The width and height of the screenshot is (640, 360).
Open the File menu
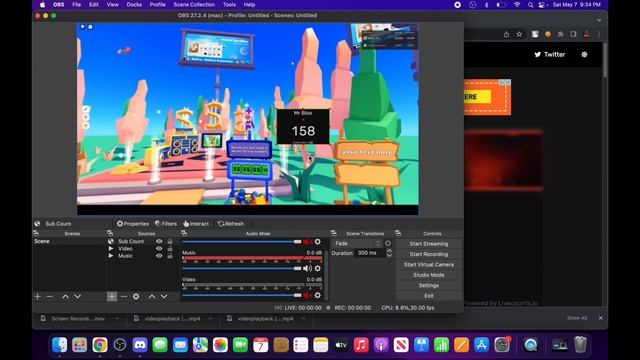76,5
